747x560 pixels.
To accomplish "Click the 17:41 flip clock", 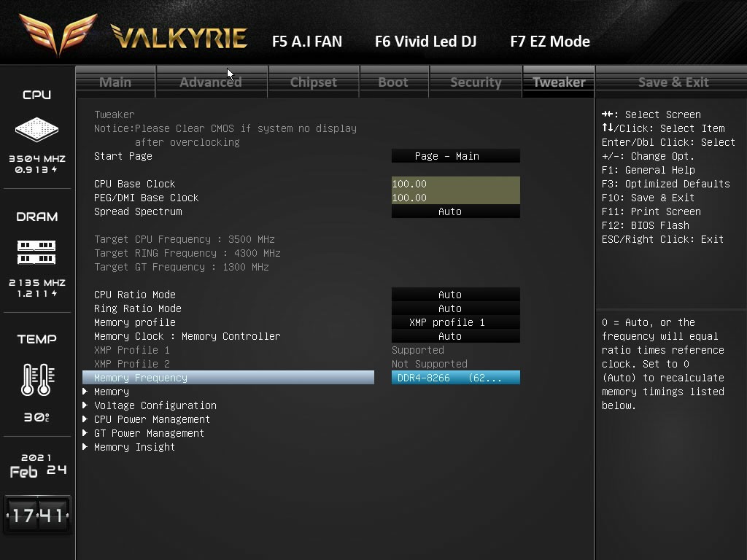I will click(x=38, y=515).
